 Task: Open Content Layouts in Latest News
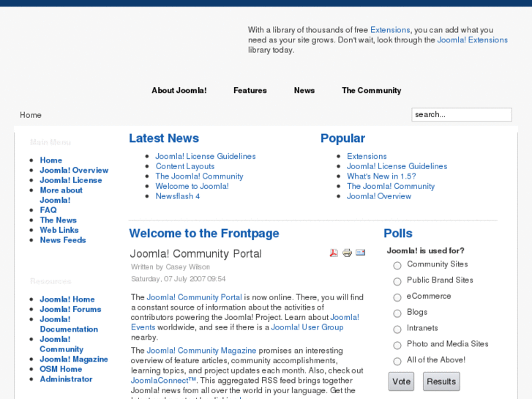click(185, 166)
